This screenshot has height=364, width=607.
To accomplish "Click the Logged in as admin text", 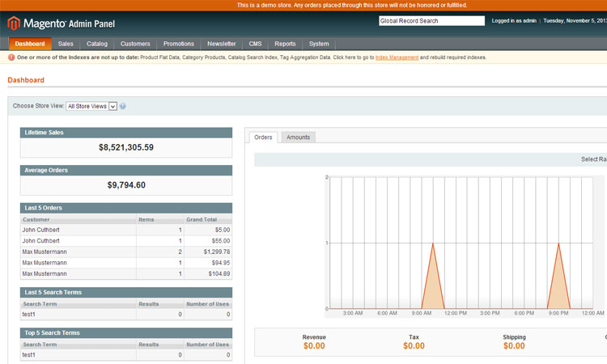I will [514, 21].
